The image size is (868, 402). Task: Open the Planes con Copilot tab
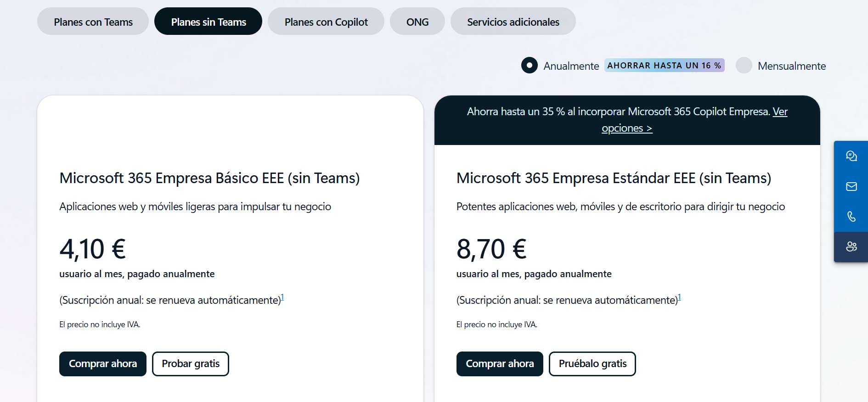[326, 22]
